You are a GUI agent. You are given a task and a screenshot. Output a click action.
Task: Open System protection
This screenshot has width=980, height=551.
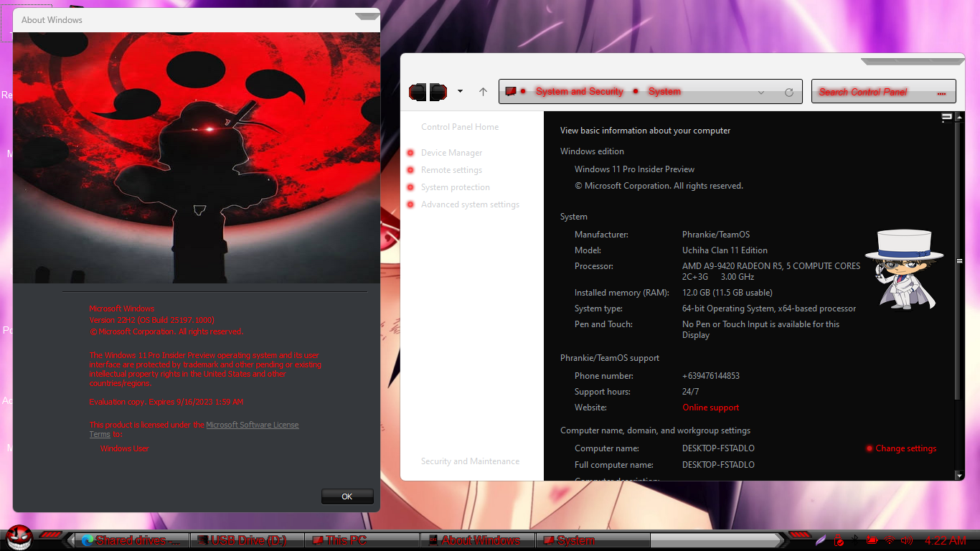(x=456, y=187)
